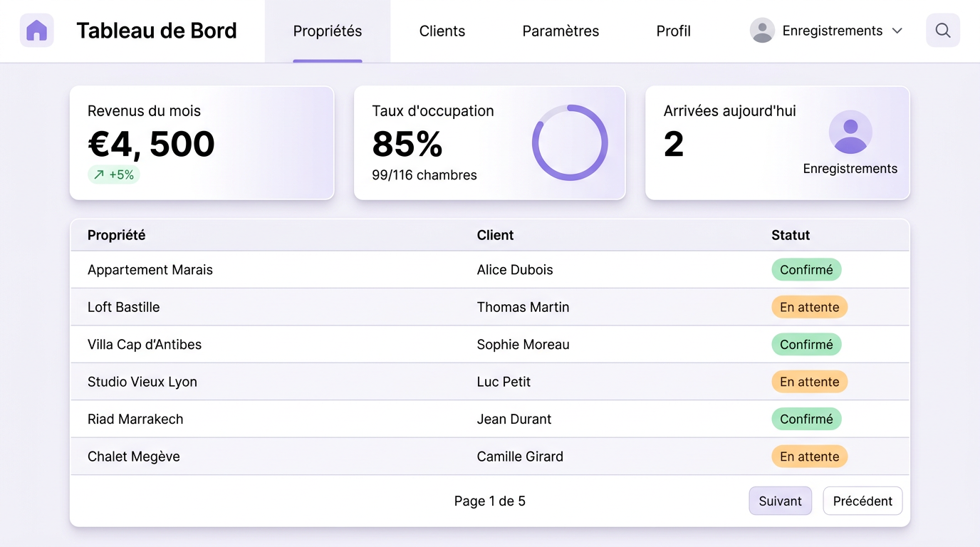Click the green trend arrow icon beside +5%

[99, 174]
